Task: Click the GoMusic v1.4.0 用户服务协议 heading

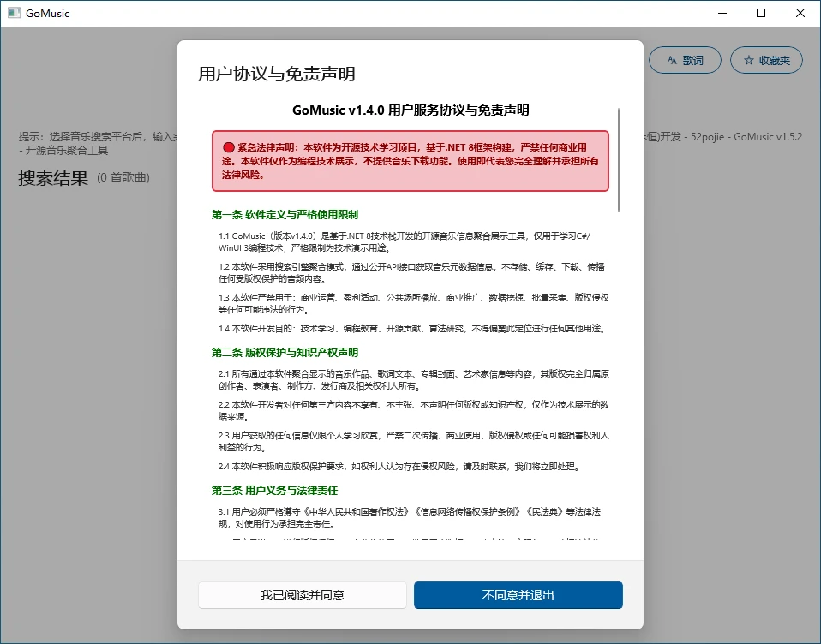Action: [x=410, y=110]
